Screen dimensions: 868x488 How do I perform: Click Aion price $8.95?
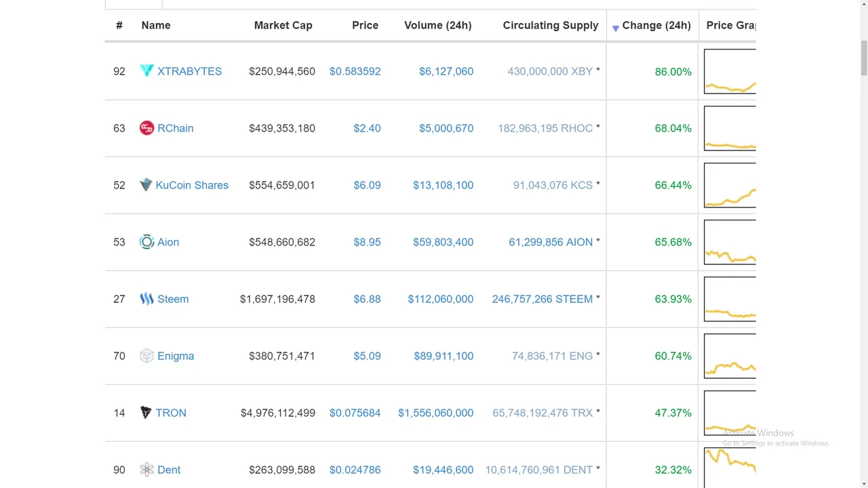click(x=367, y=242)
